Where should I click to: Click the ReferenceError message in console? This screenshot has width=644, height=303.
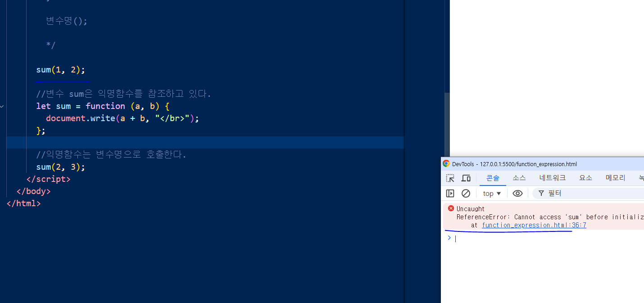click(x=550, y=217)
